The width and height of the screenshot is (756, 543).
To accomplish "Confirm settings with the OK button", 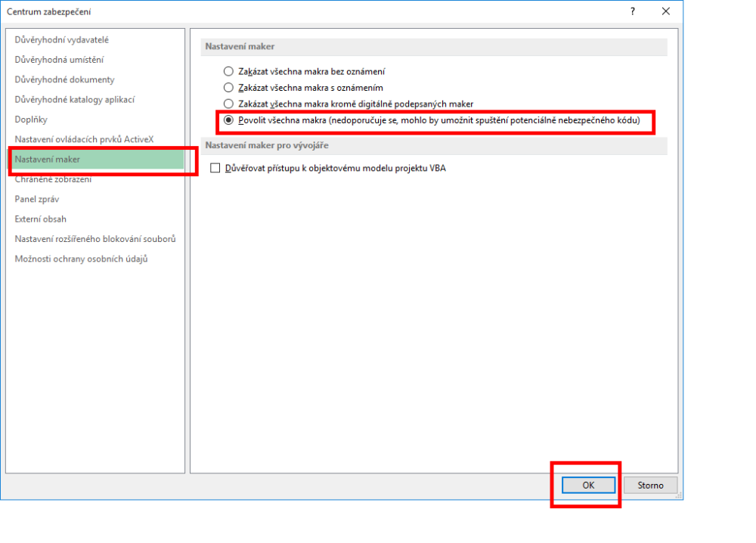I will 588,486.
